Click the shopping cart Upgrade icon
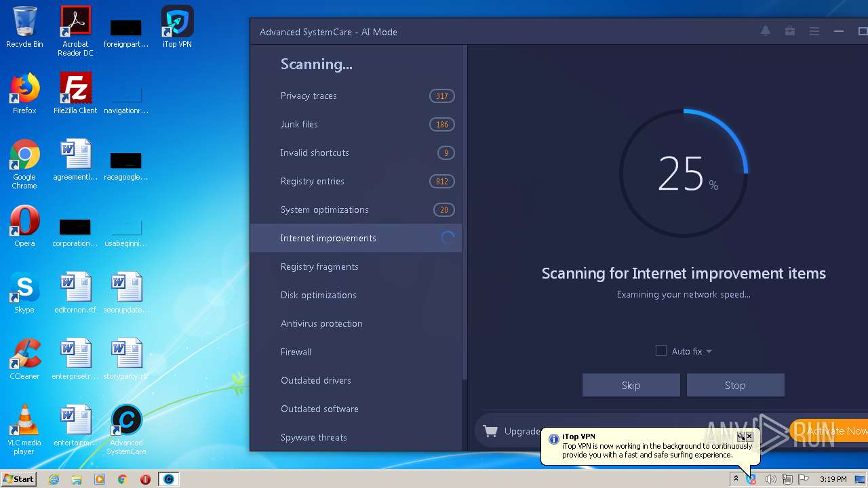The width and height of the screenshot is (868, 488). click(x=490, y=431)
